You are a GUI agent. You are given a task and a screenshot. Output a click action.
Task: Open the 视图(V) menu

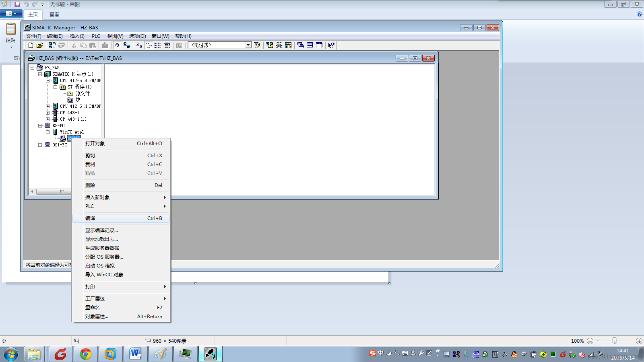[115, 36]
